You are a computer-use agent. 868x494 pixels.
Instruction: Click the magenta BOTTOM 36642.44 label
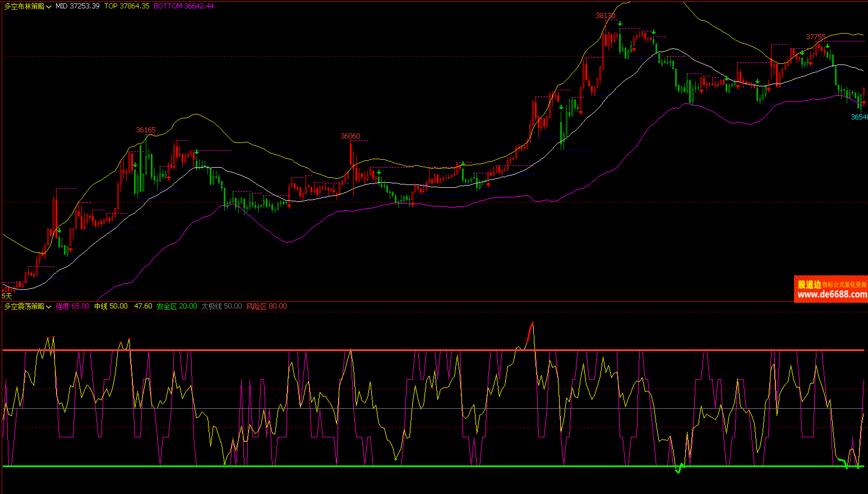coord(183,6)
